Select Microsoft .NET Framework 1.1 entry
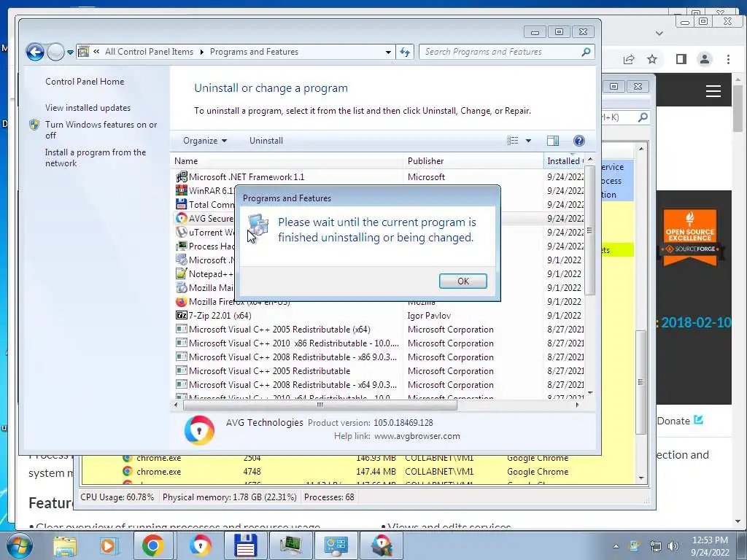747x560 pixels. click(247, 176)
